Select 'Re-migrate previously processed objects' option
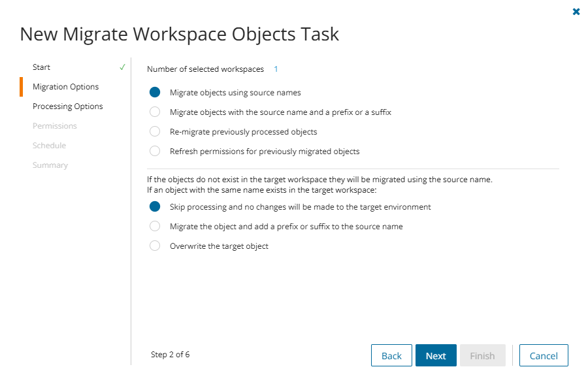 coord(155,132)
